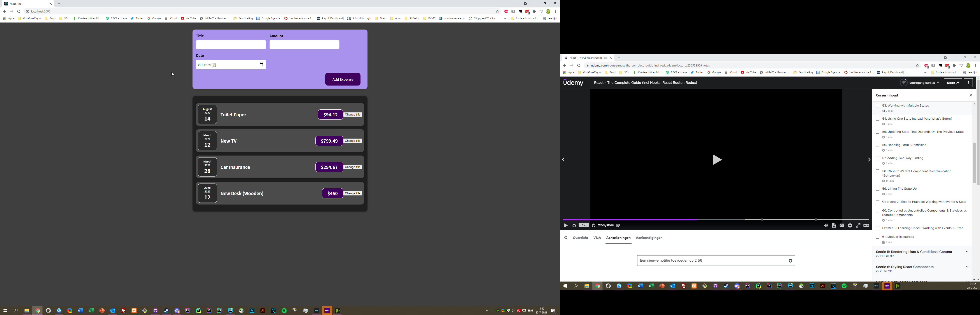Image resolution: width=980 pixels, height=315 pixels.
Task: Click the Add Expense button
Action: 343,79
